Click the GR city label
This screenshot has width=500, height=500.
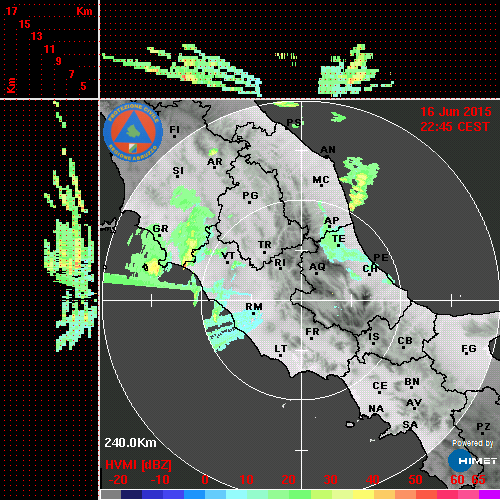tap(160, 229)
